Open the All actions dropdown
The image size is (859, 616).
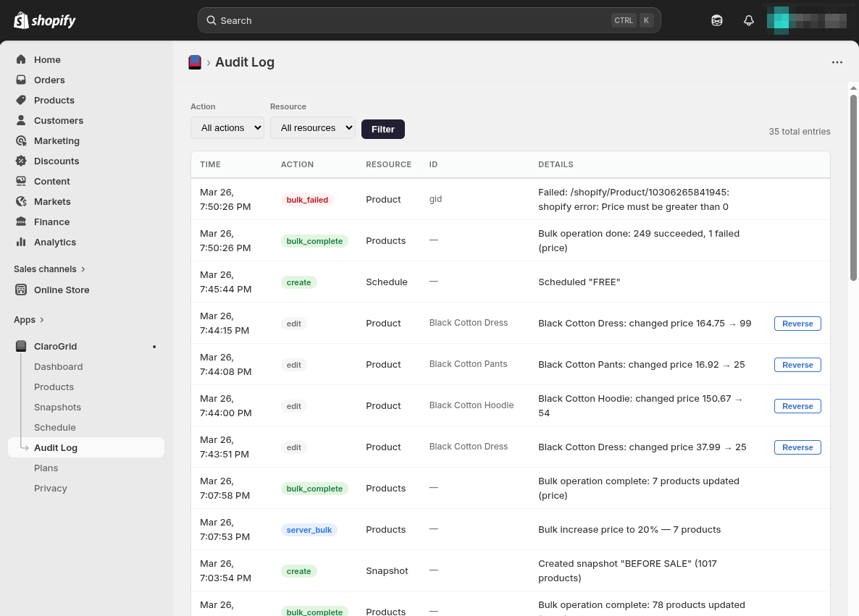(227, 127)
